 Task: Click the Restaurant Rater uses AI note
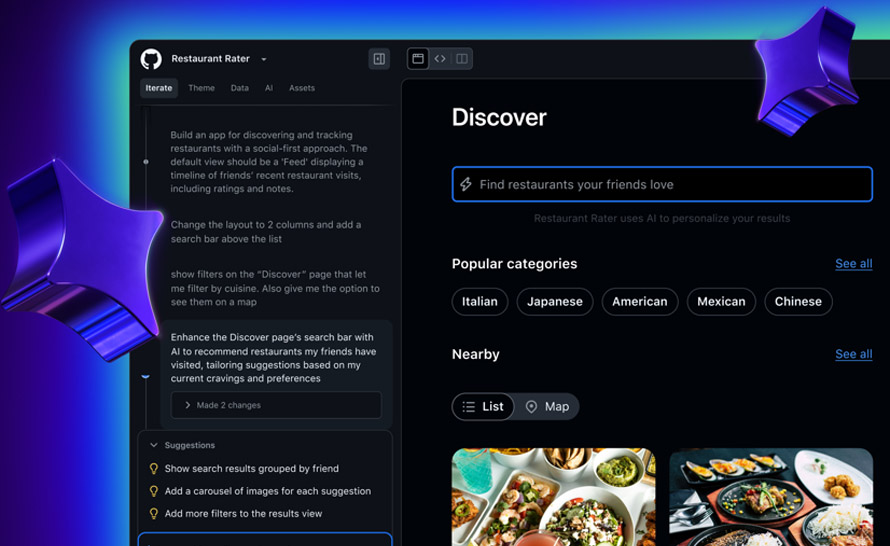[x=662, y=218]
